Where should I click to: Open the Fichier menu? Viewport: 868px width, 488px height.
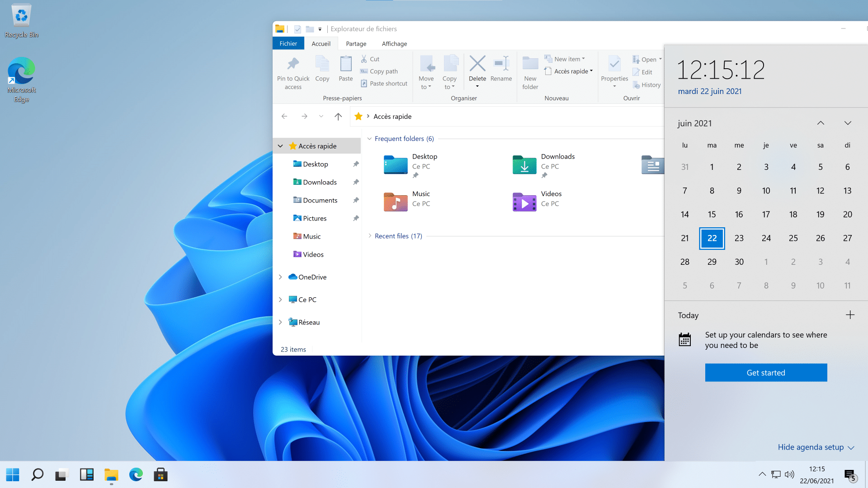pyautogui.click(x=288, y=43)
